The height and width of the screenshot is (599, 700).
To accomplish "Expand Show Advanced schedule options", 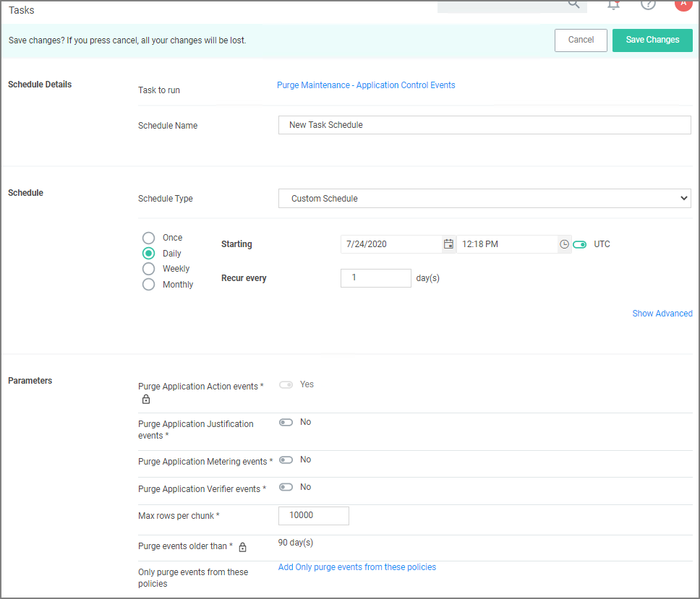I will pos(662,314).
